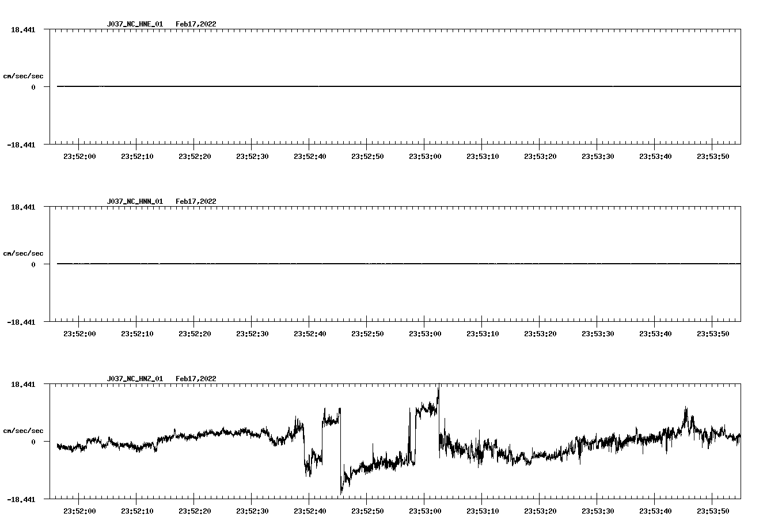Click the J037_NC_HNE_01 channel title
782x532 pixels.
[x=135, y=24]
